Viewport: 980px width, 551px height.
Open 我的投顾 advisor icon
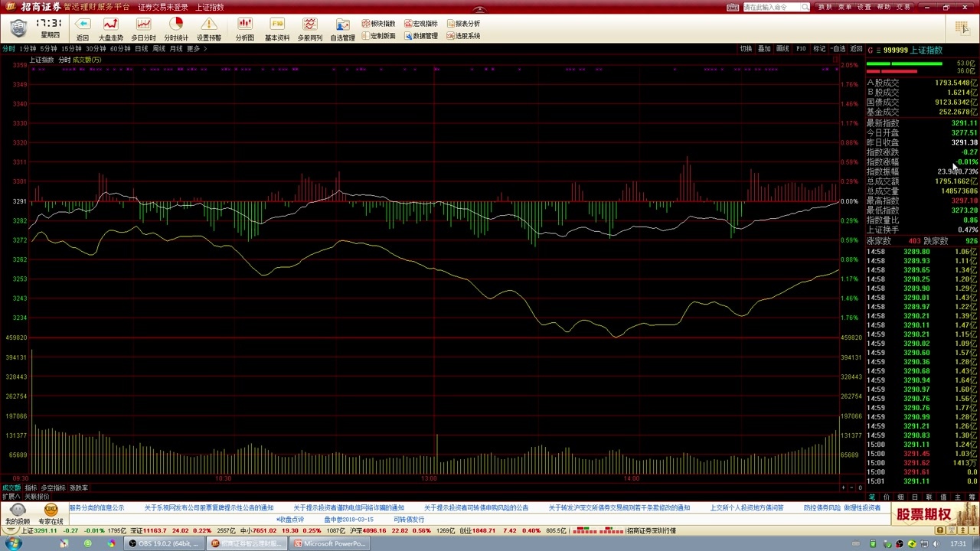(x=18, y=514)
